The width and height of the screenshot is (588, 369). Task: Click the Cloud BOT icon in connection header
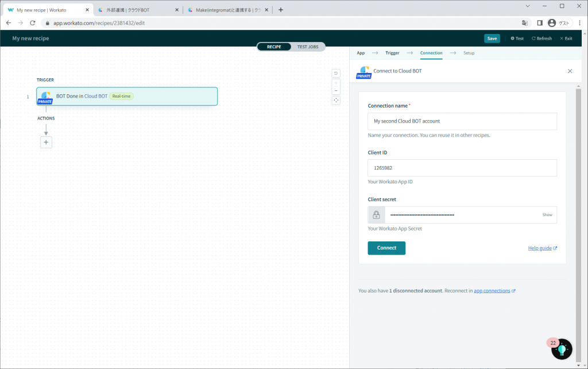point(363,72)
